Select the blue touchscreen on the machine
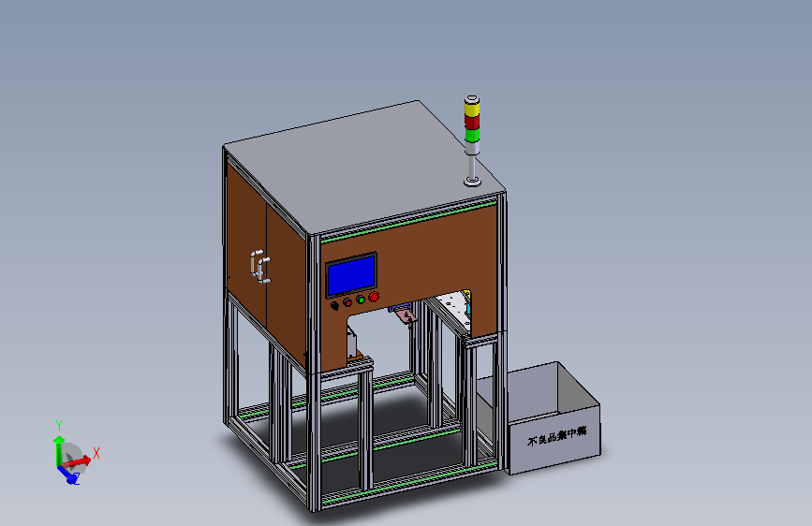Viewport: 812px width, 526px height. coord(351,275)
